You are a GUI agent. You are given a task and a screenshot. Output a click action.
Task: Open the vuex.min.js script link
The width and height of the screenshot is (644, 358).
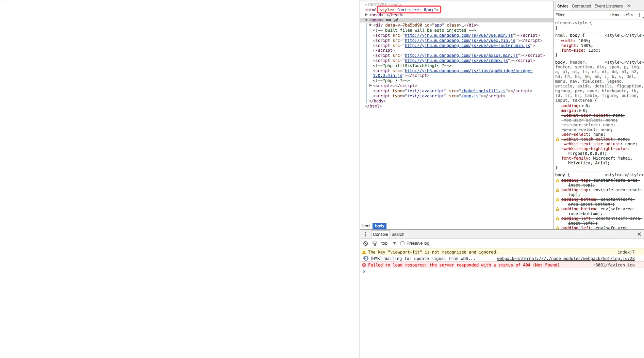tap(460, 40)
